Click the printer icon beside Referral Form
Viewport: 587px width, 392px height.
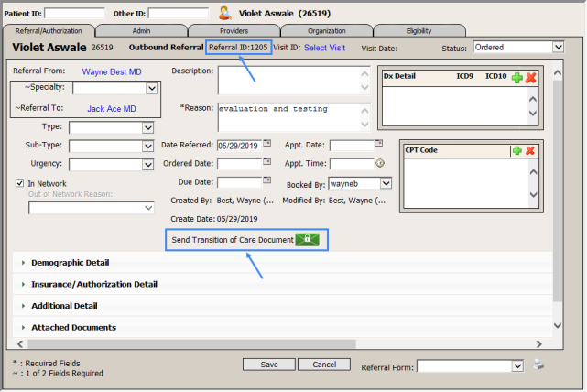[x=539, y=365]
